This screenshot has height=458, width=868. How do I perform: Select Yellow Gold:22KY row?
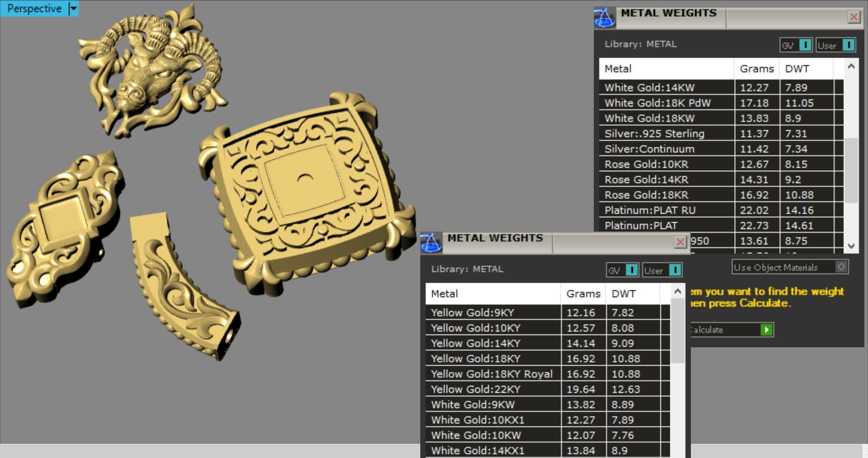pos(548,389)
